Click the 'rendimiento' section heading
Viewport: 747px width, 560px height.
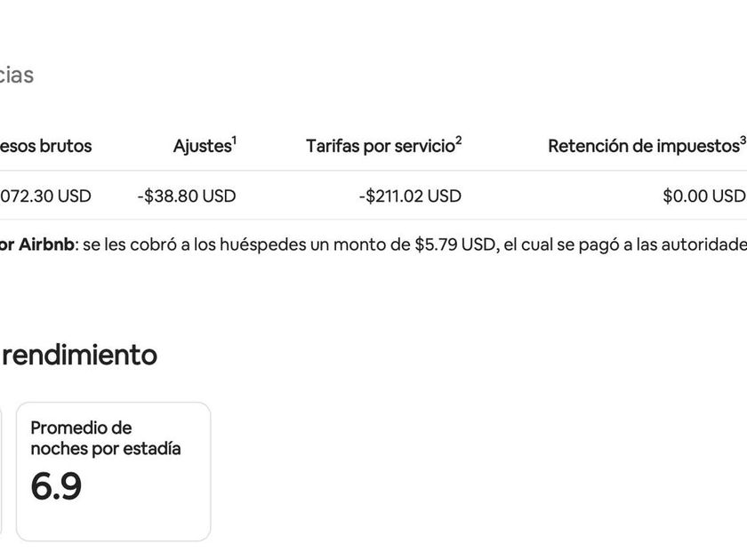[78, 356]
